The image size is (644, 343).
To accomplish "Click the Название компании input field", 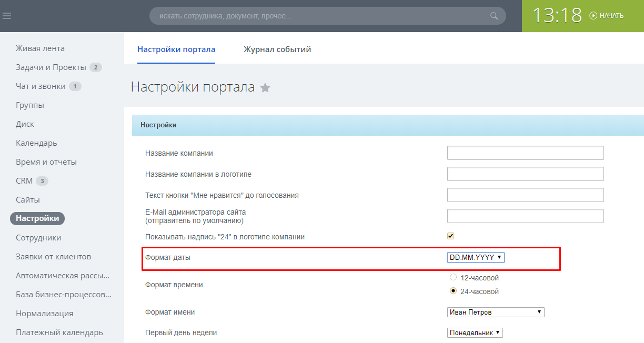I will pyautogui.click(x=525, y=153).
